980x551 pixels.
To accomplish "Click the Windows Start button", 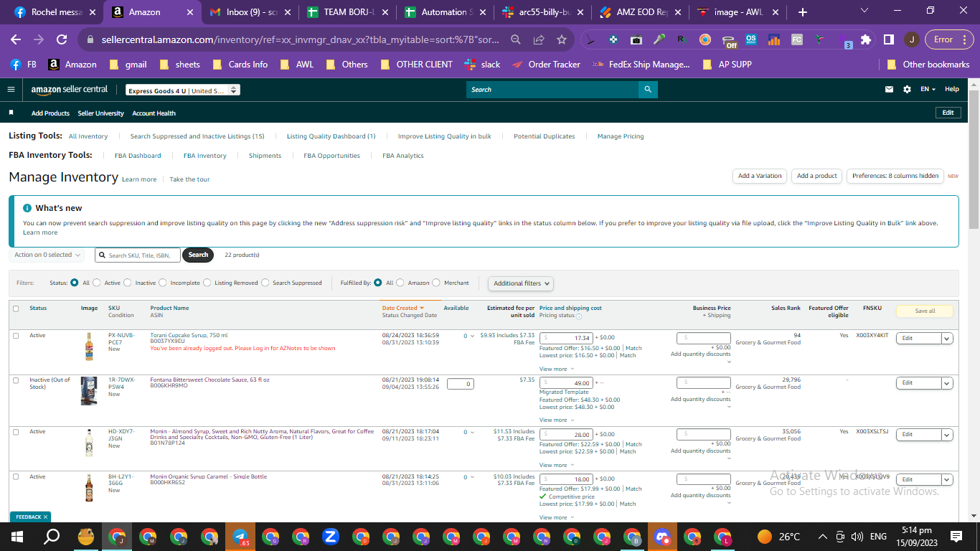I will [x=17, y=537].
